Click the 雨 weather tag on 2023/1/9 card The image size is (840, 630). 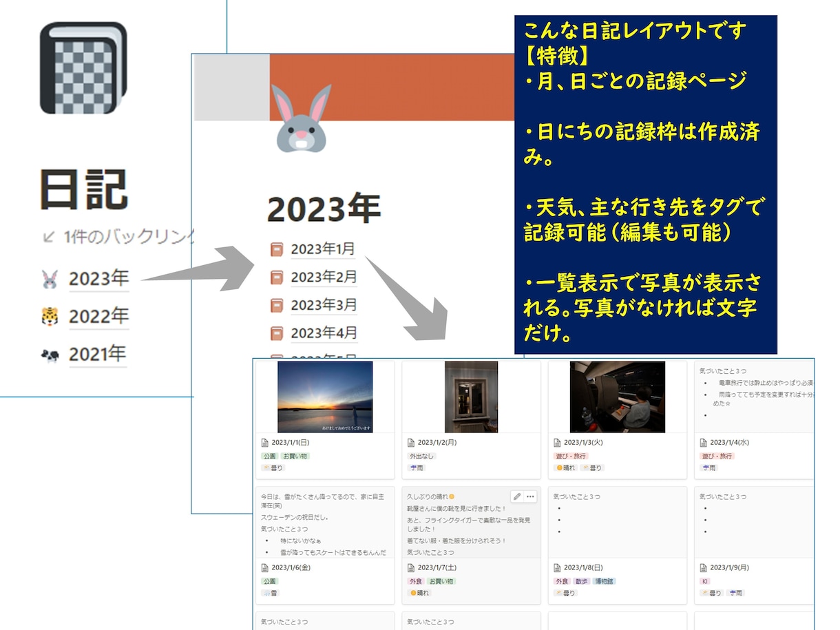tap(735, 593)
